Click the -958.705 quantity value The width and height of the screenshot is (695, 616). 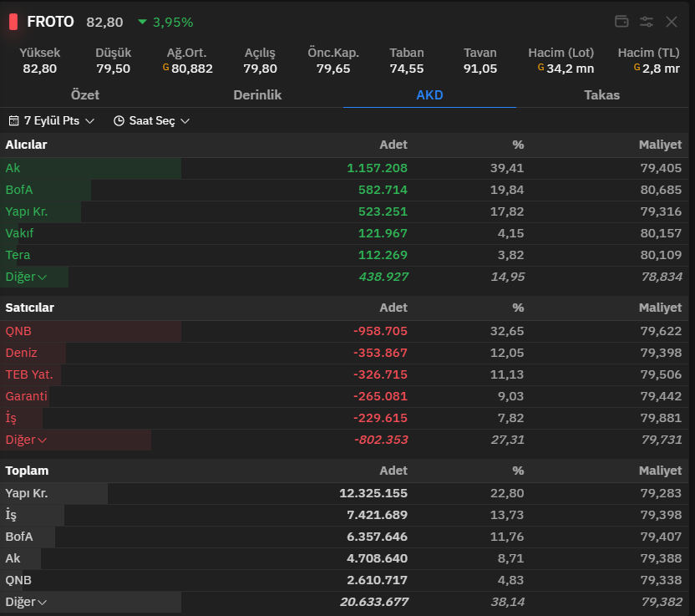(380, 332)
